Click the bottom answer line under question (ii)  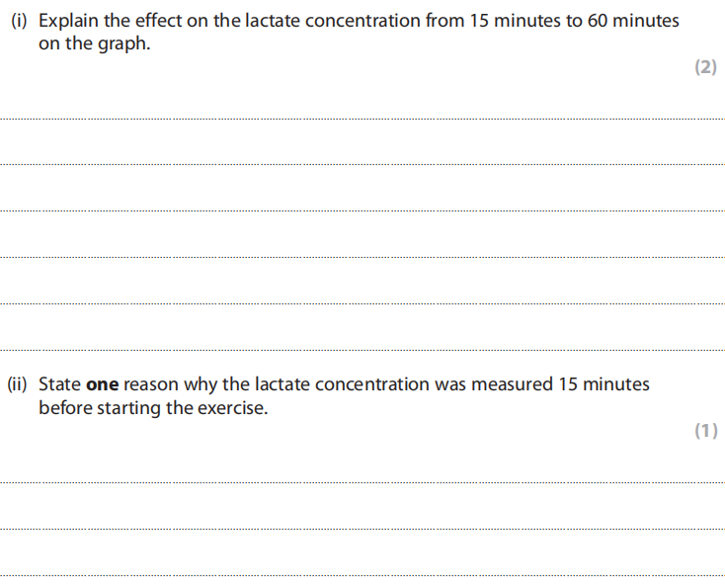[362, 574]
